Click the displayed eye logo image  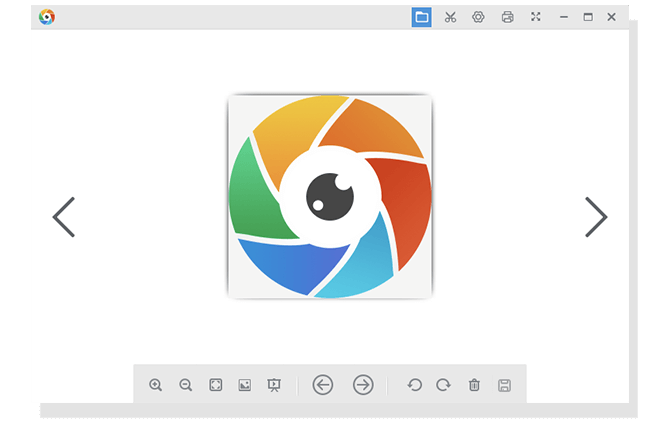(x=330, y=196)
